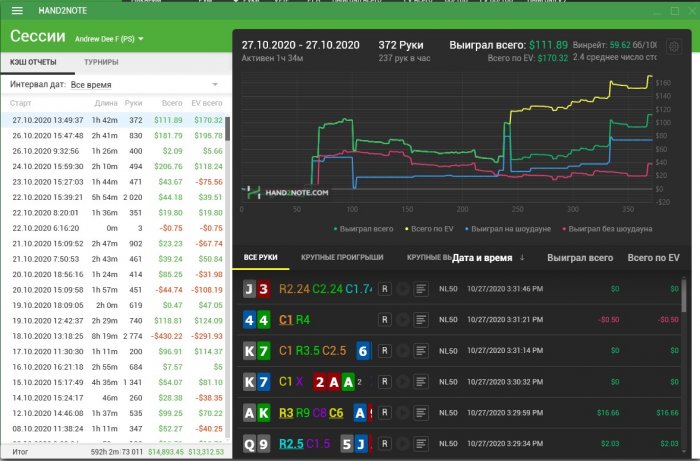Click R replay button for 3:29:34 PM hand

384,444
